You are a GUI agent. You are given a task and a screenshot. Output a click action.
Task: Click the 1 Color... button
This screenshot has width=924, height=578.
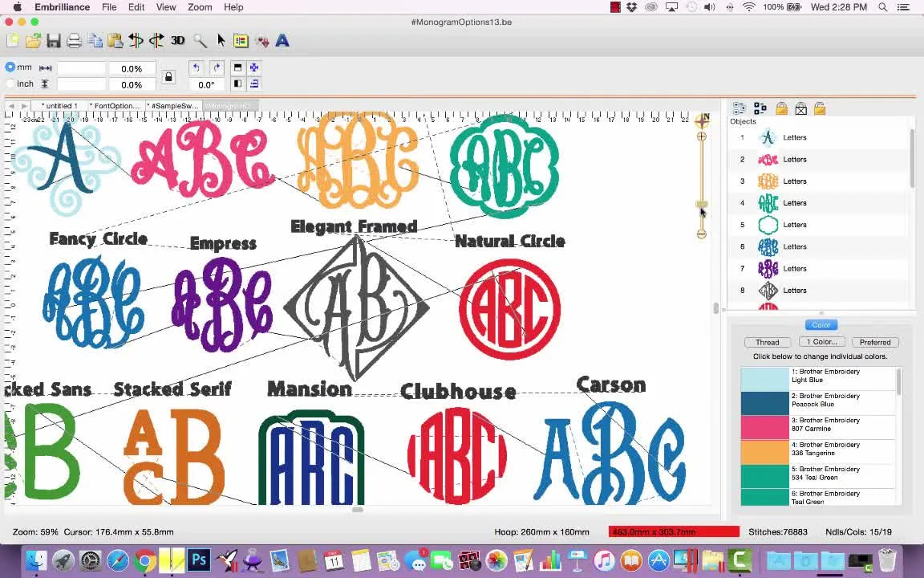(822, 341)
